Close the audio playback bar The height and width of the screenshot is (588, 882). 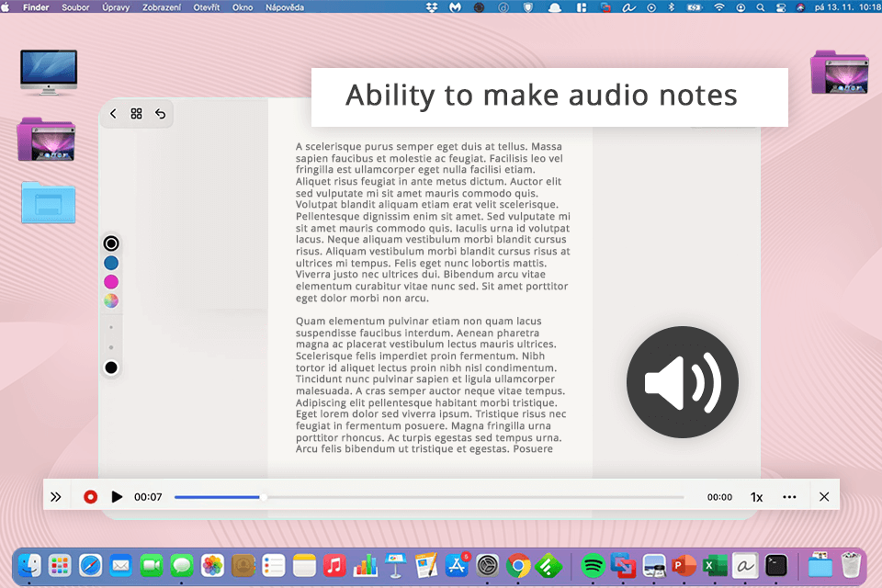coord(824,497)
